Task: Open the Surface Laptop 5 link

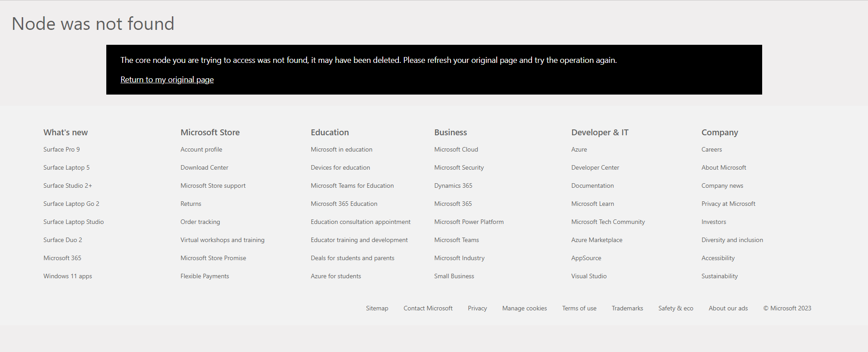Action: tap(66, 167)
